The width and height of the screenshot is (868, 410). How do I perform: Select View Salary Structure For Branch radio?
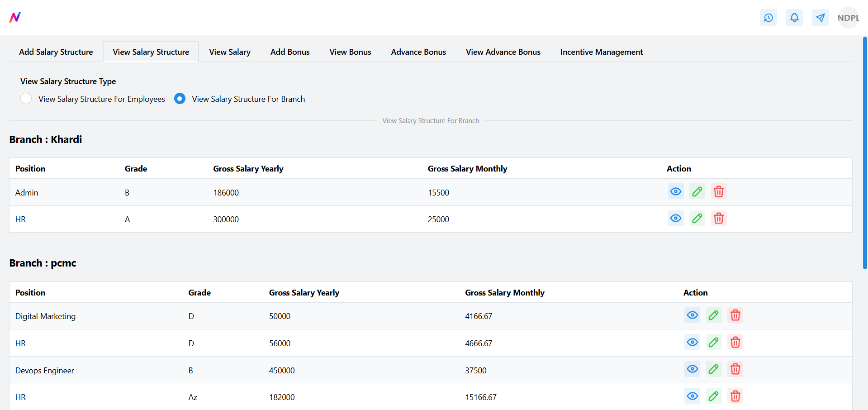pyautogui.click(x=180, y=99)
